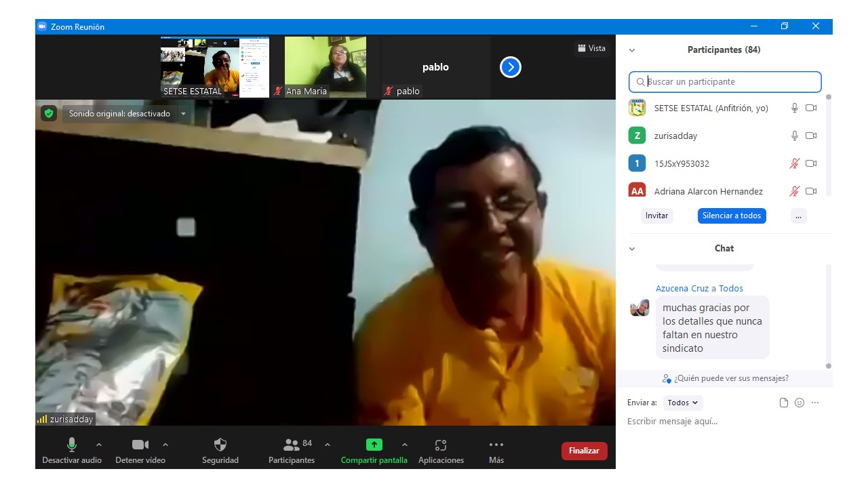
Task: Open Enviar a: Todos recipient dropdown
Action: (x=683, y=403)
